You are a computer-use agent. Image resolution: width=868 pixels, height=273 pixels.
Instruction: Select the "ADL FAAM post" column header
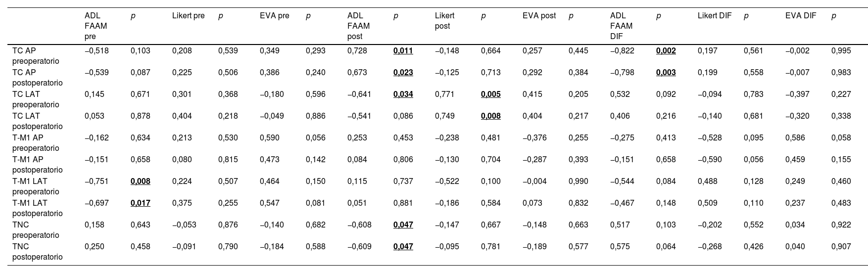[359, 26]
